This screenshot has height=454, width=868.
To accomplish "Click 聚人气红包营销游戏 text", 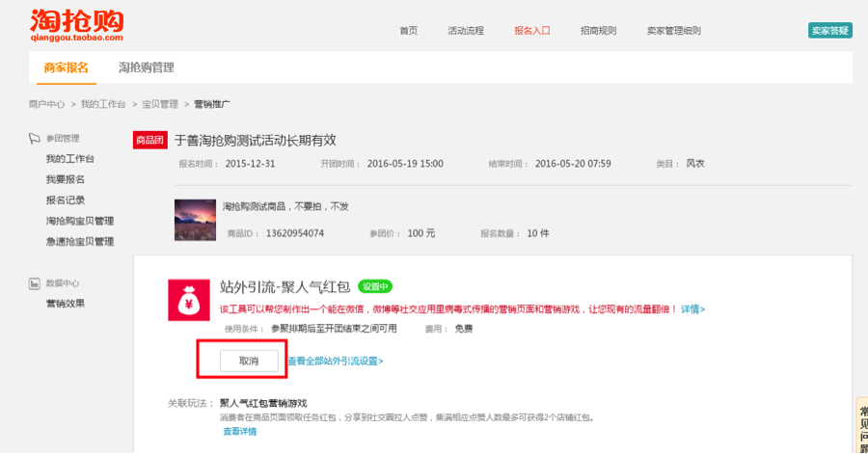I will tap(263, 403).
